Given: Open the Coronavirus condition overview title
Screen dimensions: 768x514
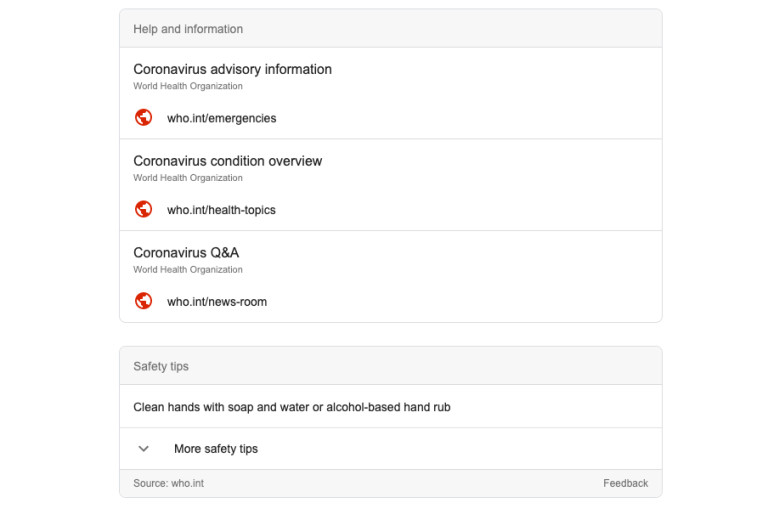Looking at the screenshot, I should tap(227, 161).
